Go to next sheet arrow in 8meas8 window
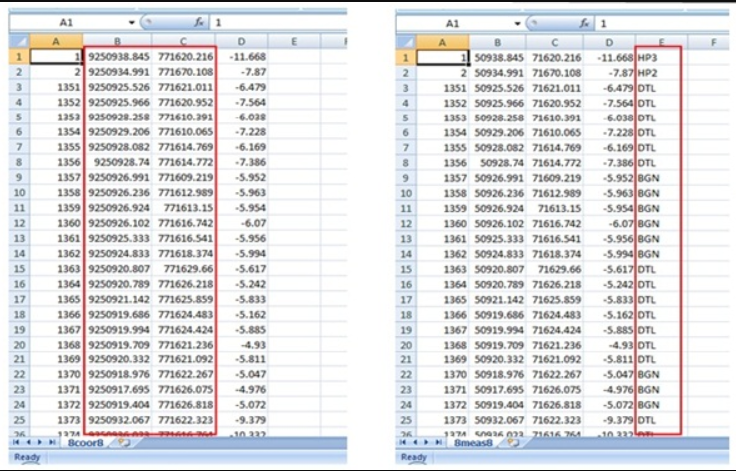The width and height of the screenshot is (736, 471). [x=426, y=442]
